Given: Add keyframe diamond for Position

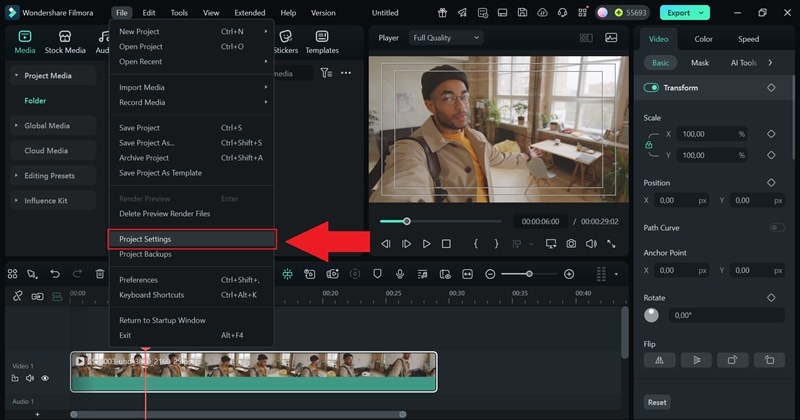Looking at the screenshot, I should click(771, 183).
